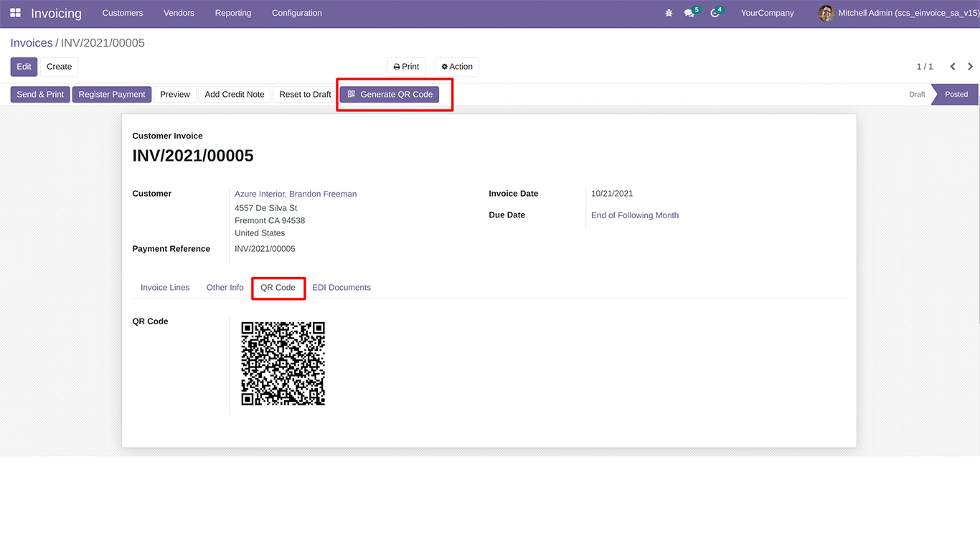The image size is (980, 551).
Task: Click the Customer Invoice label
Action: coord(168,136)
